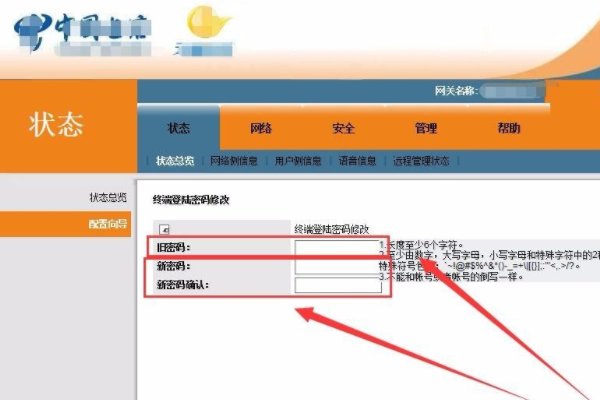The height and width of the screenshot is (400, 600).
Task: Click the China Telecom logo
Action: pyautogui.click(x=83, y=34)
